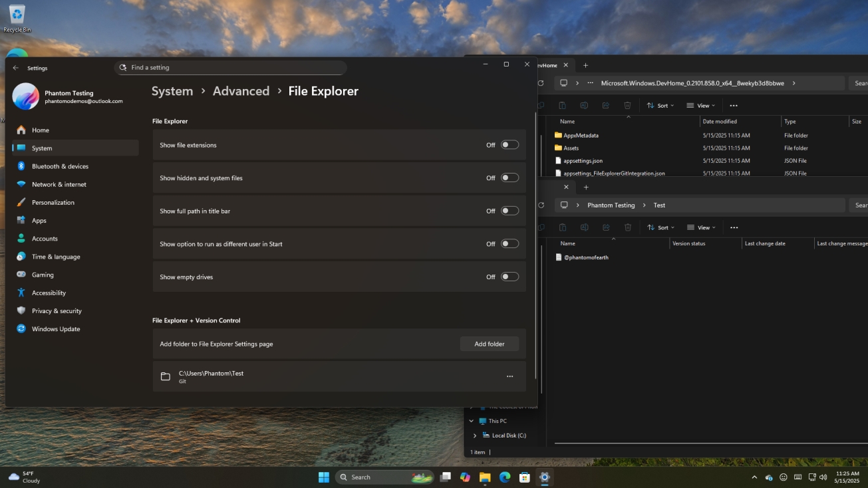The image size is (868, 488).
Task: Navigate to Advanced in the breadcrumb
Action: point(241,91)
